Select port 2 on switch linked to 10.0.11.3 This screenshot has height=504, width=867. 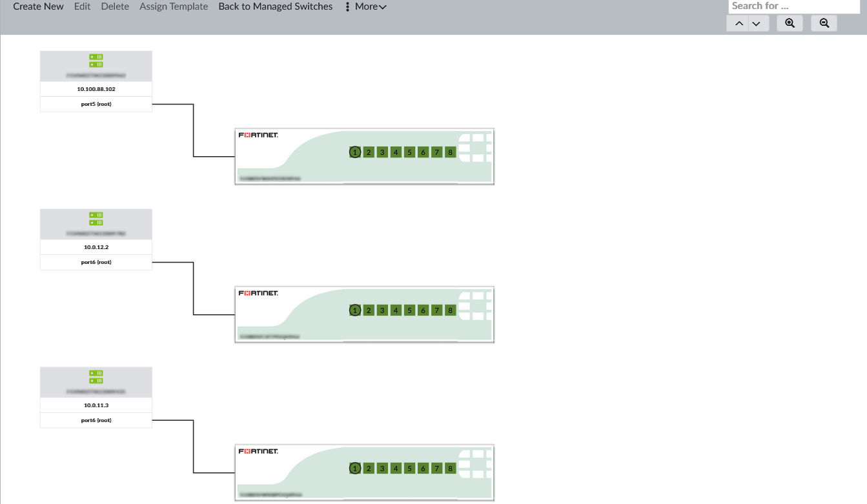pos(369,469)
